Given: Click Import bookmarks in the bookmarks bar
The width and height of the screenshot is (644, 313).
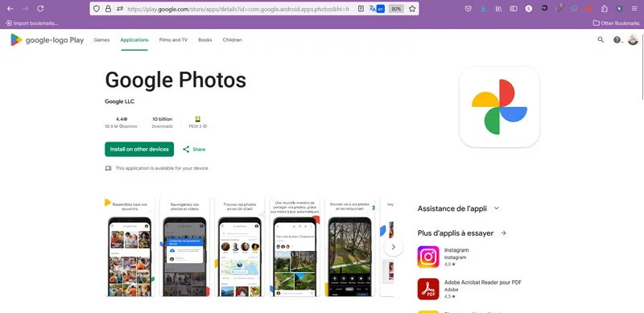Looking at the screenshot, I should pos(31,23).
